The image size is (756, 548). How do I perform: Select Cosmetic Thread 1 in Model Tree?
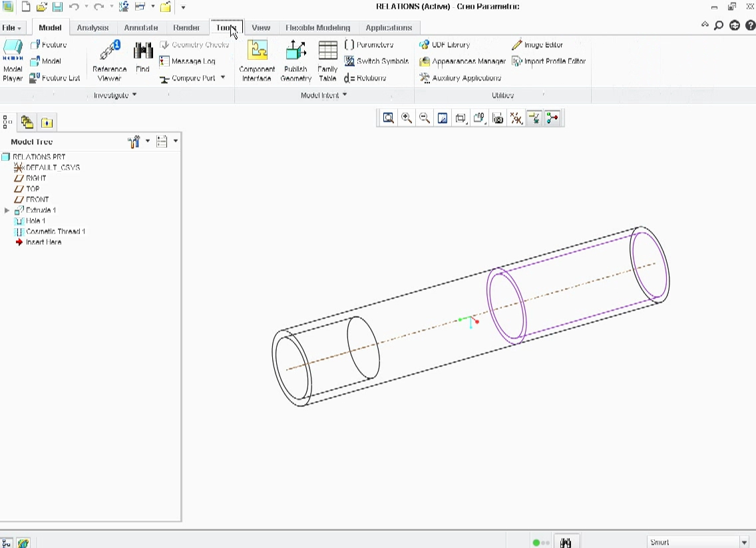click(55, 231)
